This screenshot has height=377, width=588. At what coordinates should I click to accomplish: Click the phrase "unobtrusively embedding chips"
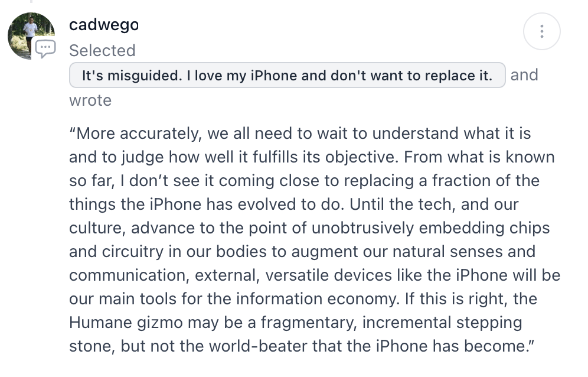(430, 228)
